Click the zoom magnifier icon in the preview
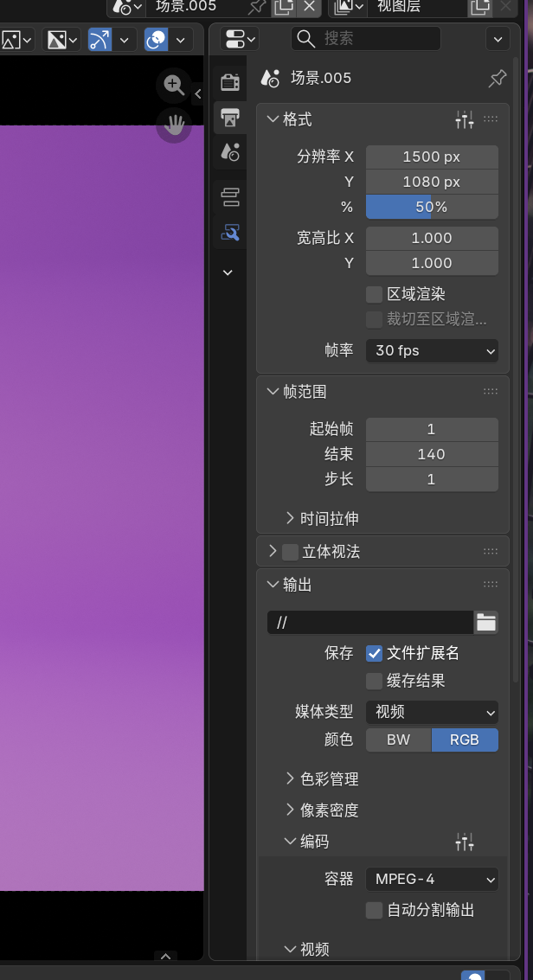This screenshot has height=980, width=533. (x=174, y=85)
